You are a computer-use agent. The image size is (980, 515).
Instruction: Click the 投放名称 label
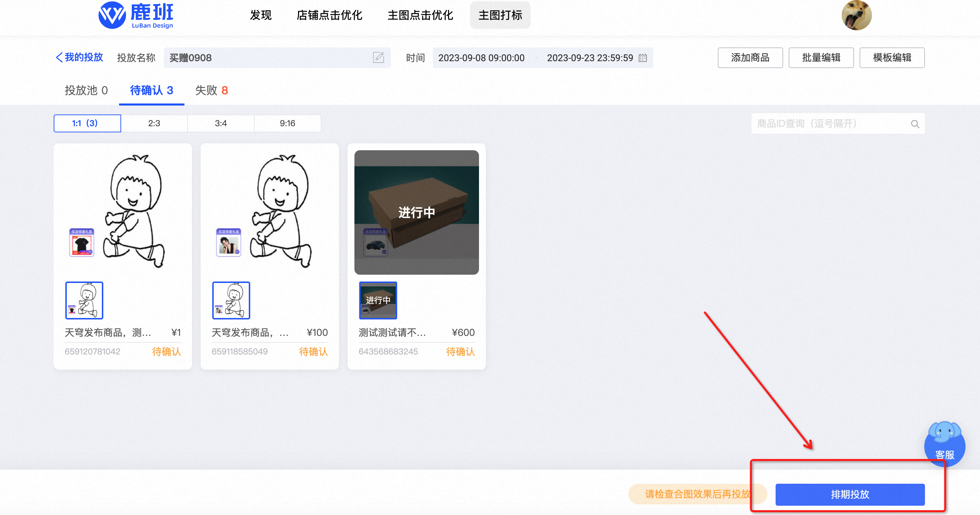pyautogui.click(x=136, y=58)
